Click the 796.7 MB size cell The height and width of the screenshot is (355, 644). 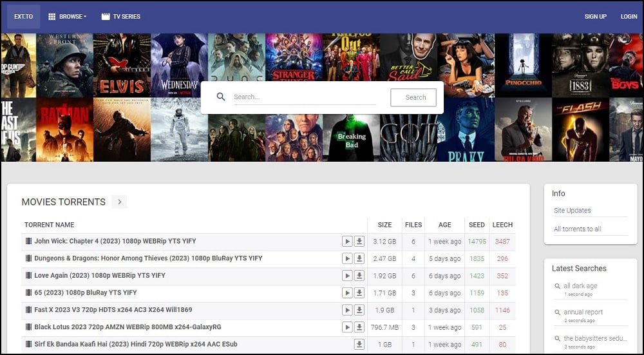(385, 327)
